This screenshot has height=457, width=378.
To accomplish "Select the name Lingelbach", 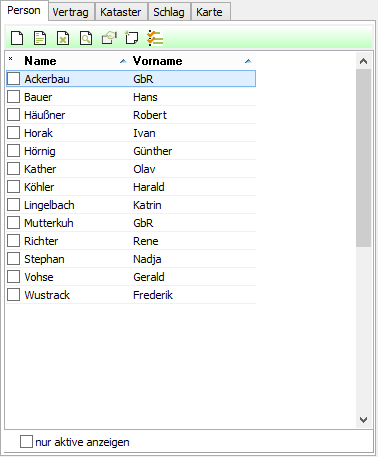I will click(49, 205).
